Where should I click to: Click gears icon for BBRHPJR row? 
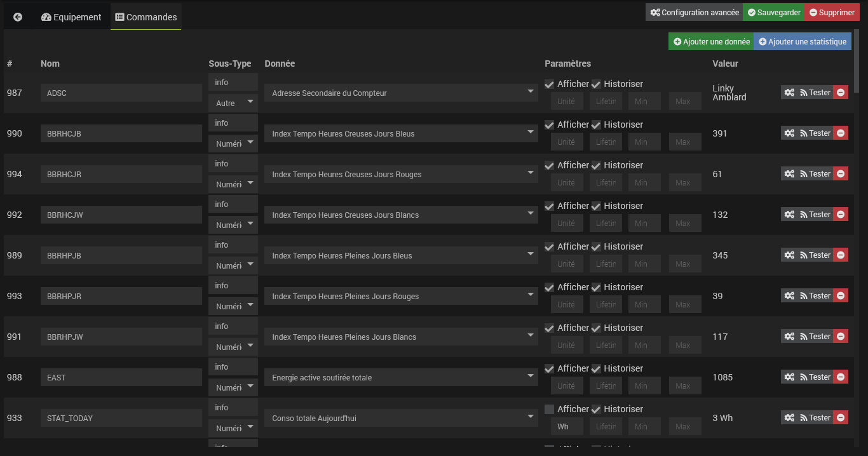(789, 296)
